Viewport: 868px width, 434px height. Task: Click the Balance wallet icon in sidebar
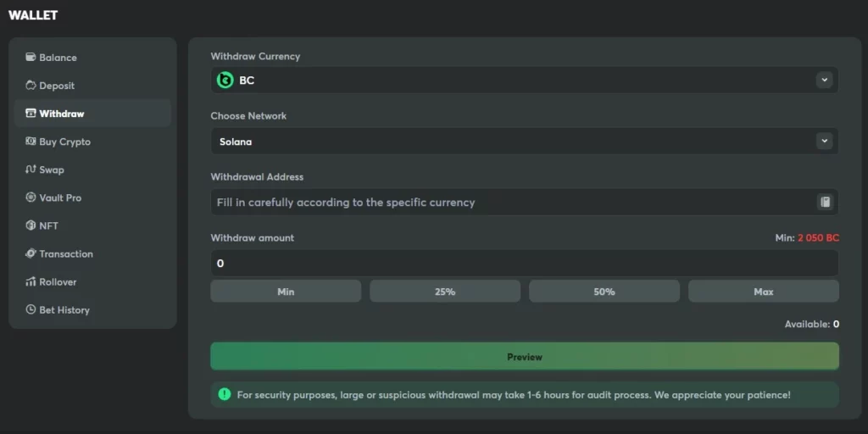[x=31, y=58]
